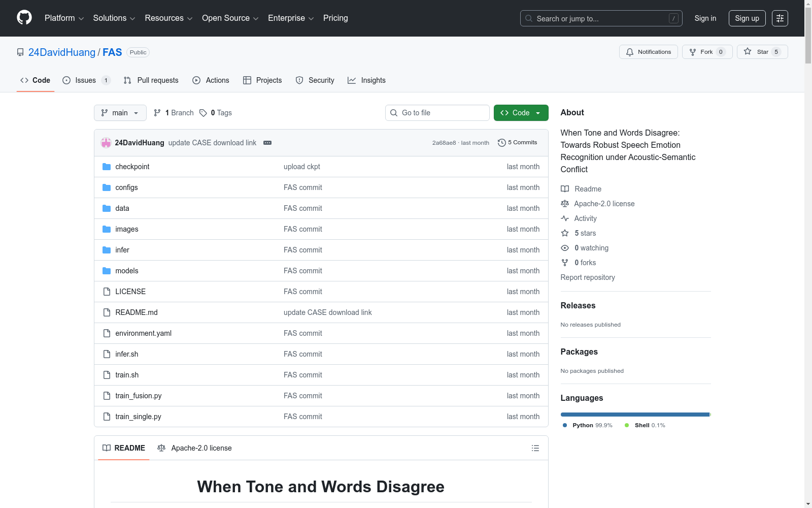
Task: Expand the Open Source menu
Action: 230,18
